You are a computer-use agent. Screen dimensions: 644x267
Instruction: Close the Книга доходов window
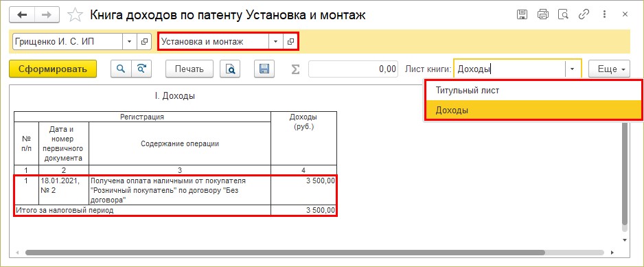[x=625, y=14]
